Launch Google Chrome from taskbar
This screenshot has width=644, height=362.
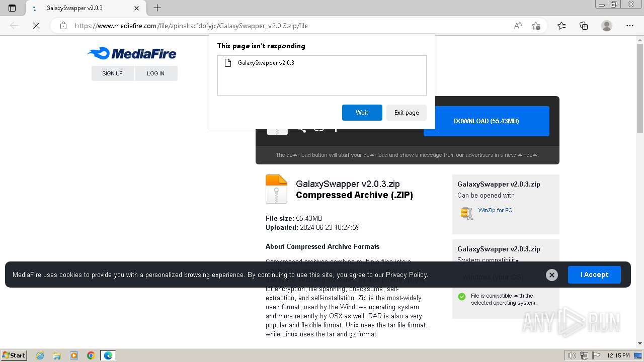[x=91, y=355]
